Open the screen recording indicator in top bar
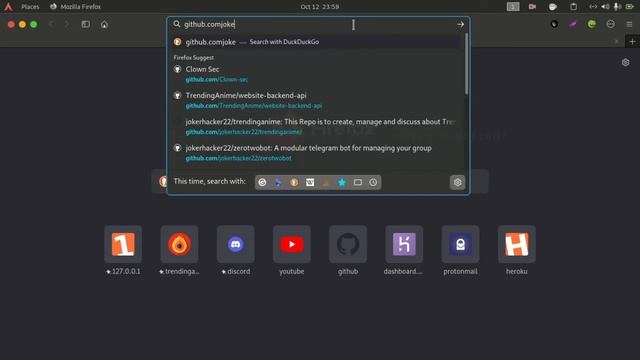 pos(532,7)
